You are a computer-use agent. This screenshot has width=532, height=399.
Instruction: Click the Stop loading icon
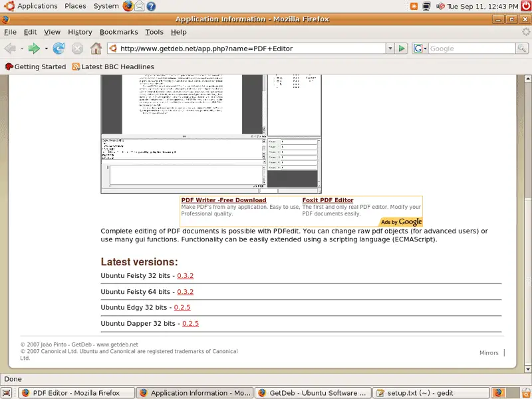point(77,49)
